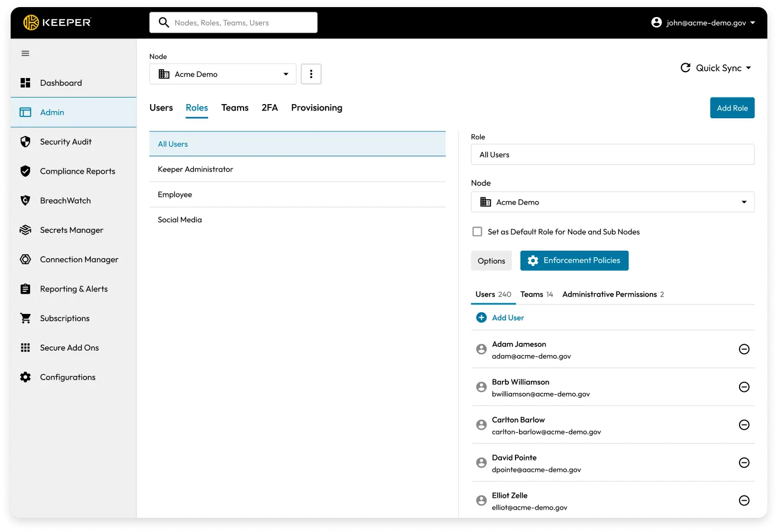Click the Role name field All Users
Screen dimensions: 778x532
(612, 154)
